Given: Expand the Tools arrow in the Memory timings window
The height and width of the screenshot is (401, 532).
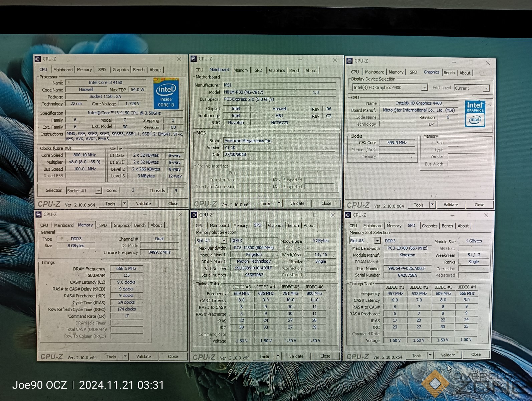Looking at the screenshot, I should click(125, 357).
